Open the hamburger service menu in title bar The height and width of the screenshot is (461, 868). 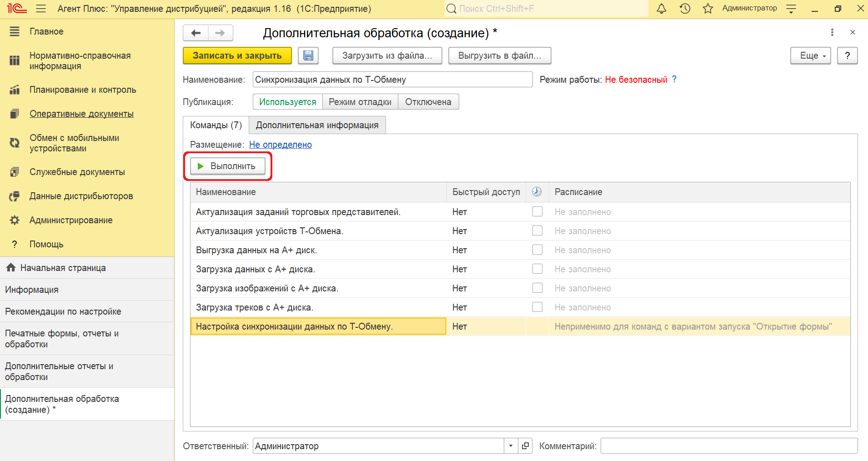(x=41, y=9)
